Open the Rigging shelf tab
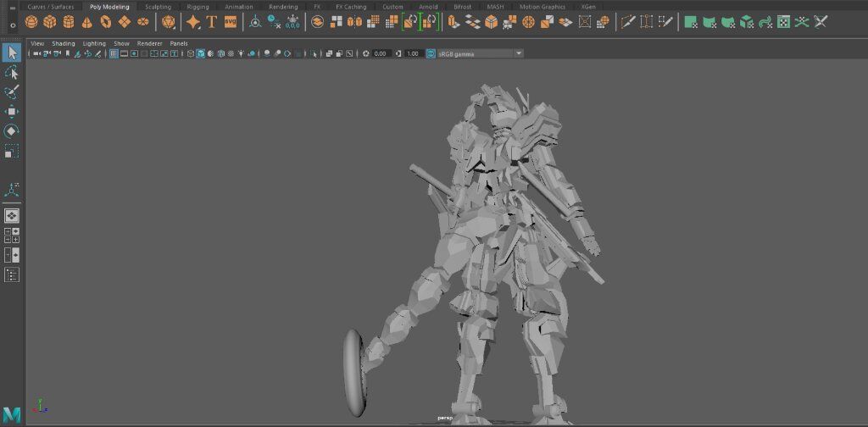Screen dimensions: 868x427 [198, 7]
